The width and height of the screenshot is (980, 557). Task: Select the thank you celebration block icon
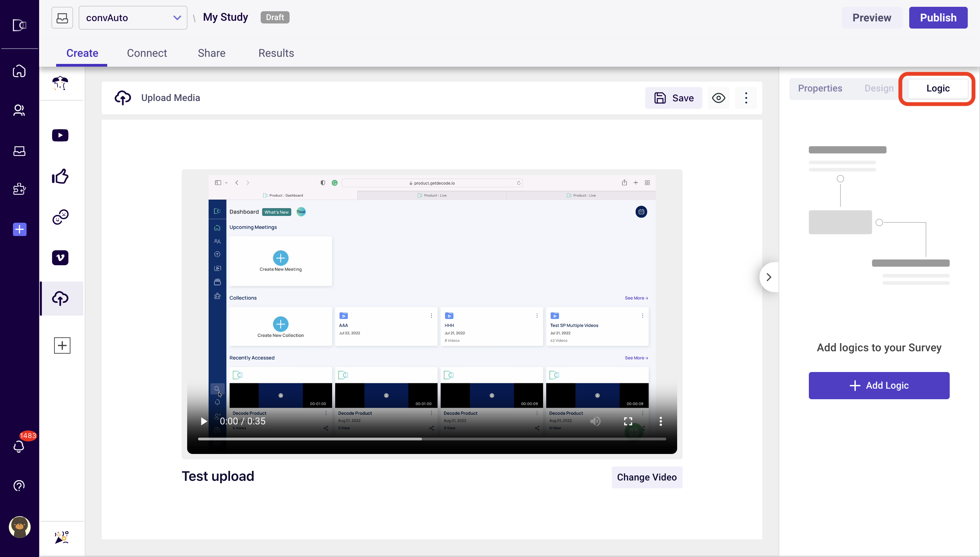click(61, 537)
